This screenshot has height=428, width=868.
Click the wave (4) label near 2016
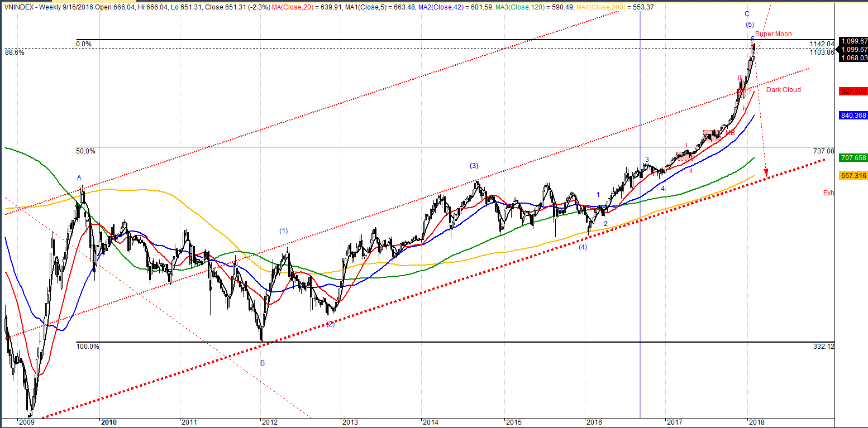click(583, 247)
